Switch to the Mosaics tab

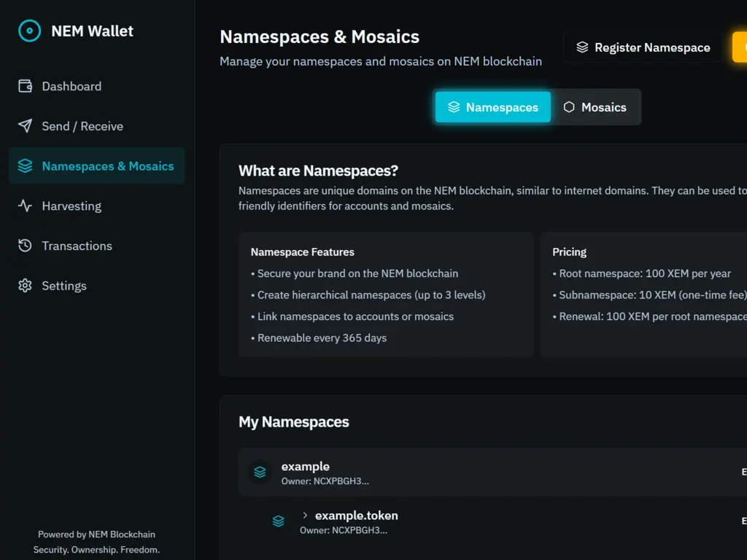[x=595, y=107]
